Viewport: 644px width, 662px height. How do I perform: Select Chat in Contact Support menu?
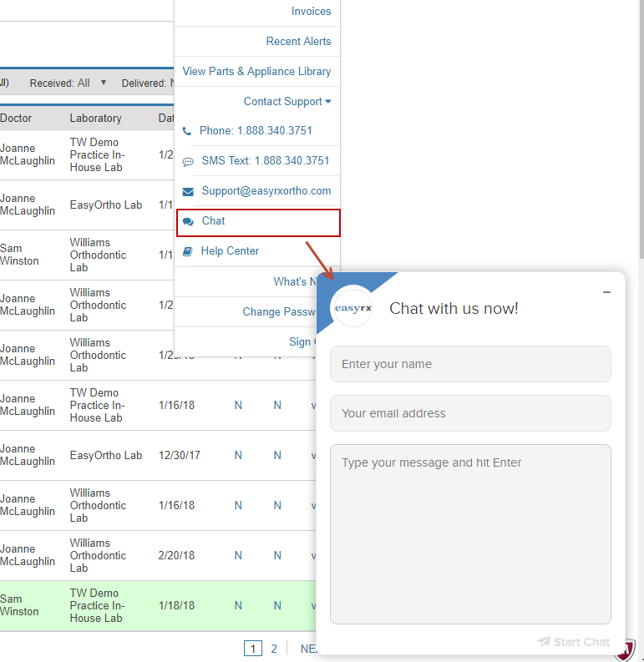(x=258, y=223)
